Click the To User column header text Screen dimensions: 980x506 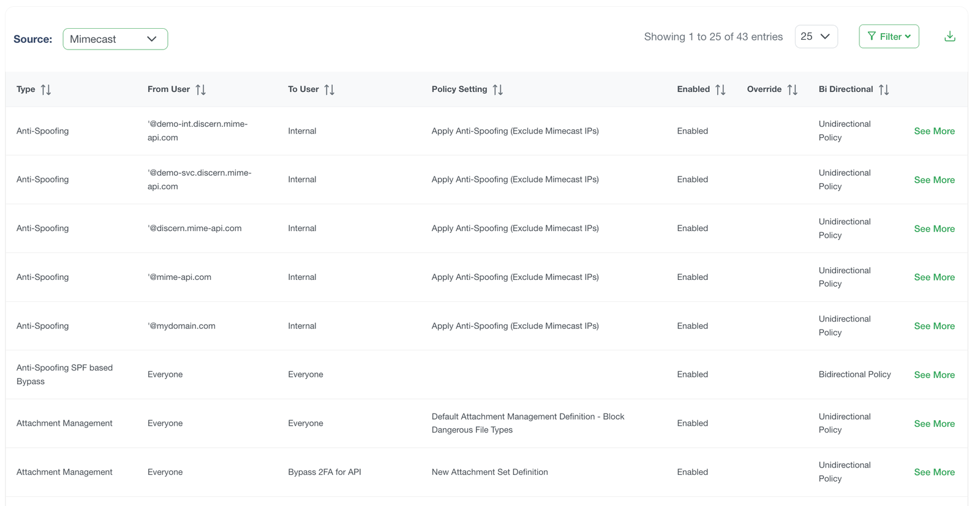pyautogui.click(x=303, y=89)
